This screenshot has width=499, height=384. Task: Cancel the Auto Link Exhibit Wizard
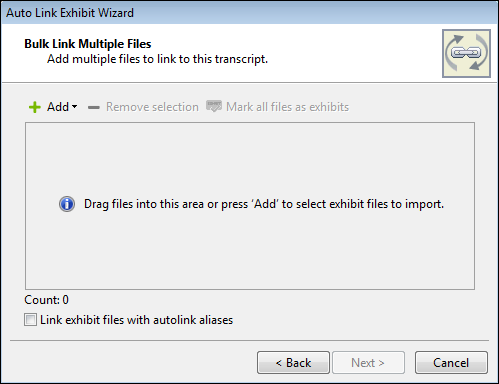pyautogui.click(x=451, y=362)
